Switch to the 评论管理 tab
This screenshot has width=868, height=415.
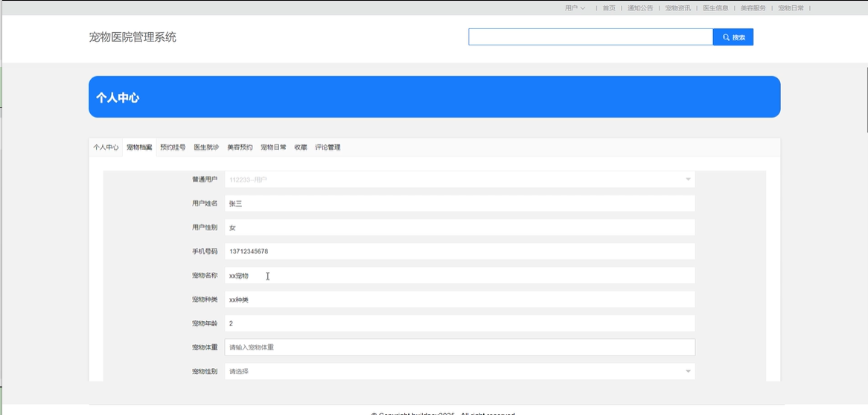point(328,148)
